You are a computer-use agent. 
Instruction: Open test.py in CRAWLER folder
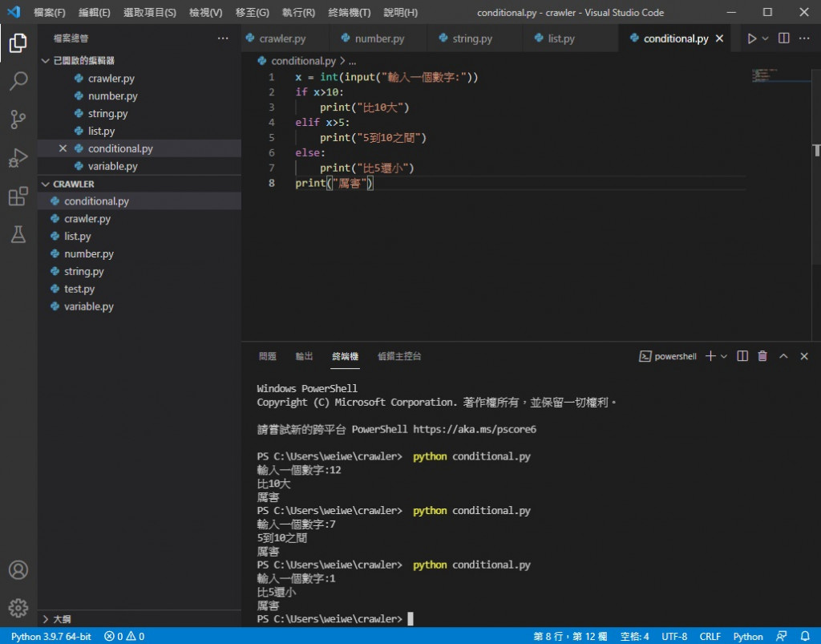point(140,289)
